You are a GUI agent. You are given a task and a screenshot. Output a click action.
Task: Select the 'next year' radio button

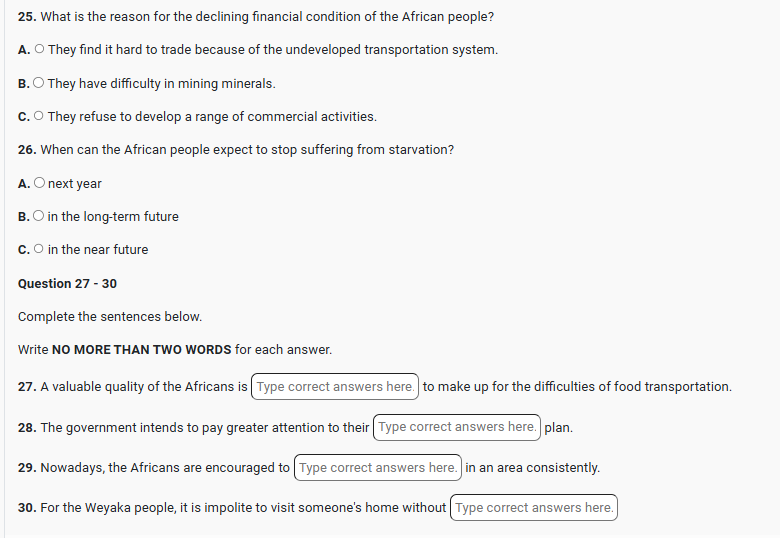[39, 183]
